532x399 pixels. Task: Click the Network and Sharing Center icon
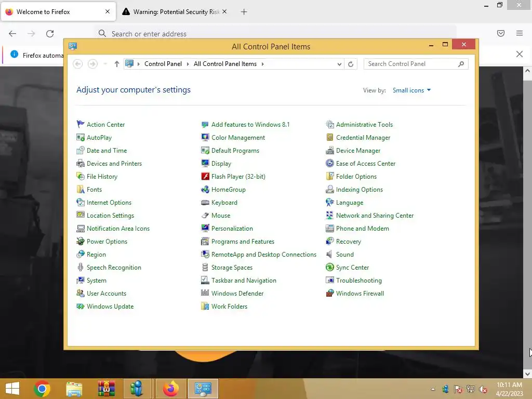[x=330, y=216]
